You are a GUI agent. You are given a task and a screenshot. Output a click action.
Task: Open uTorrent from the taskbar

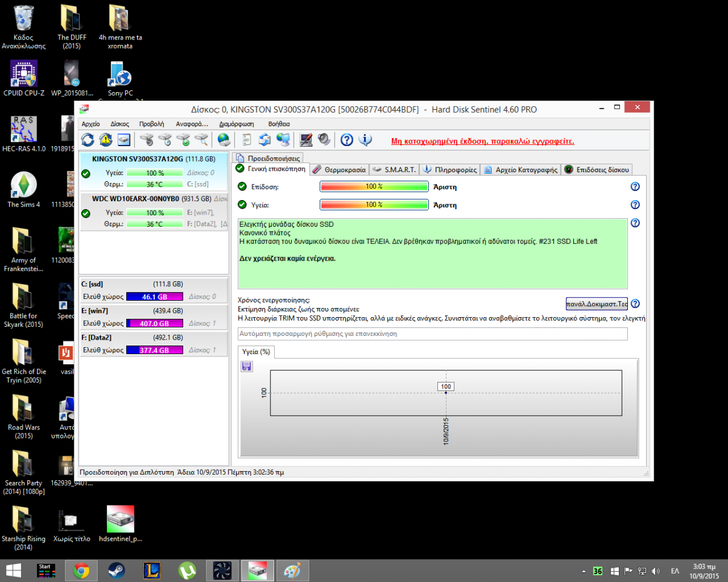pos(187,570)
